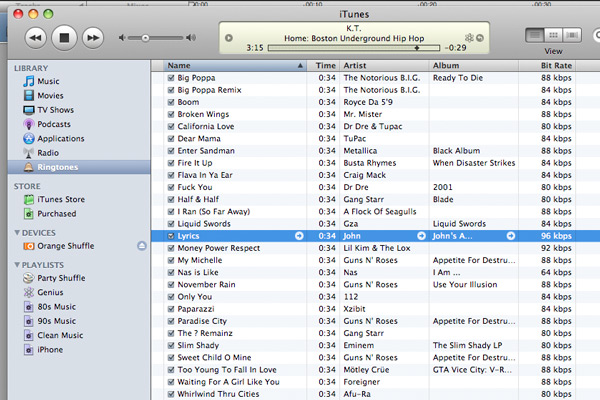Image resolution: width=600 pixels, height=400 pixels.
Task: Click the 64 kbps bit rate value
Action: pos(556,272)
